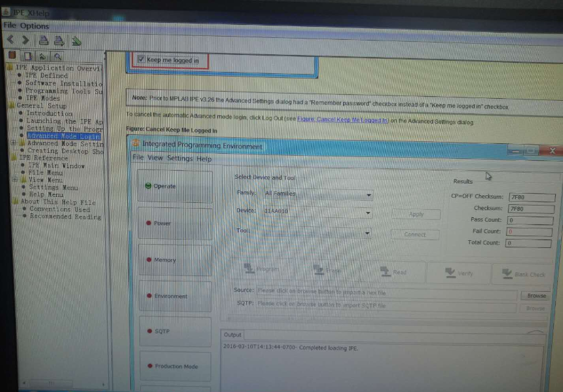Click the About This Help File folder icon
563x392 pixels.
(16, 202)
